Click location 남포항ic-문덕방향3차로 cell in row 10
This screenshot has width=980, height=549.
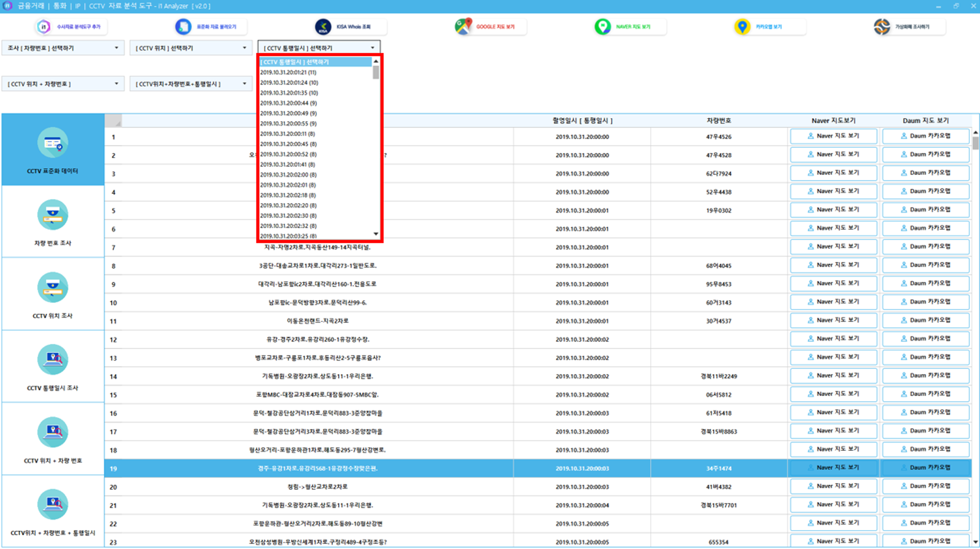[x=318, y=303]
